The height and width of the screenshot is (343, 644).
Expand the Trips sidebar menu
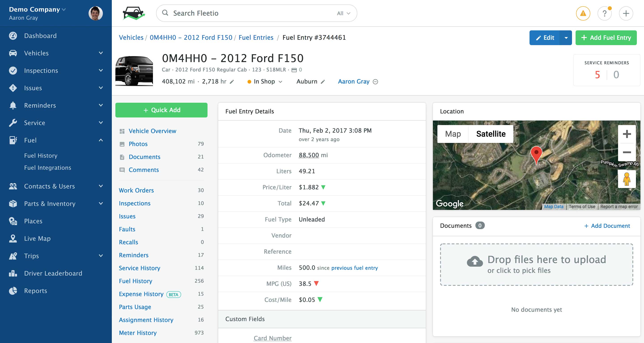point(101,256)
